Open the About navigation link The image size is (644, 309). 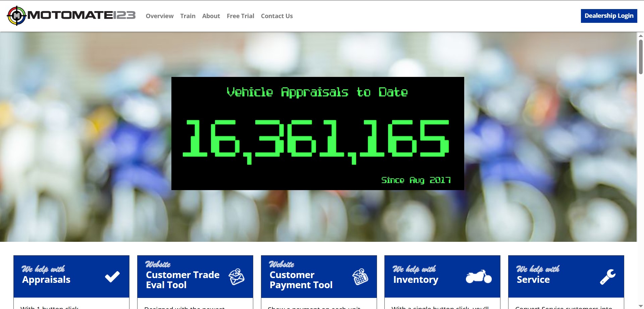pyautogui.click(x=211, y=16)
